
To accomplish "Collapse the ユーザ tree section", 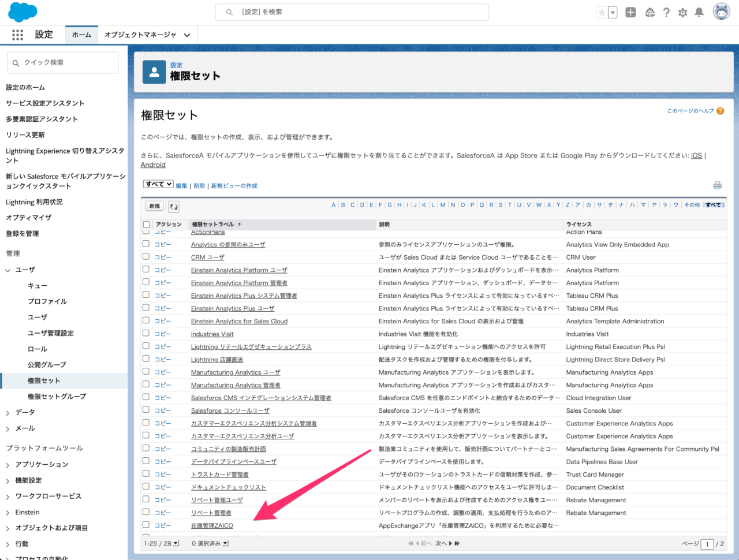I will 8,270.
